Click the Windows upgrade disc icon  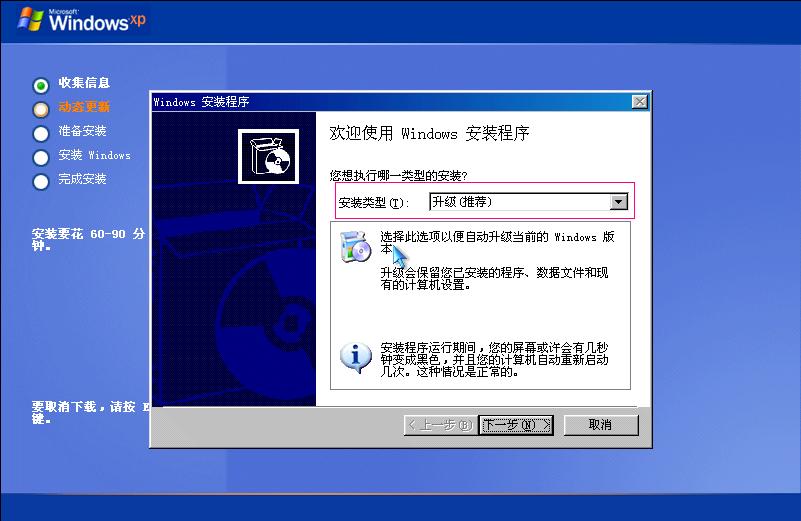tap(356, 247)
